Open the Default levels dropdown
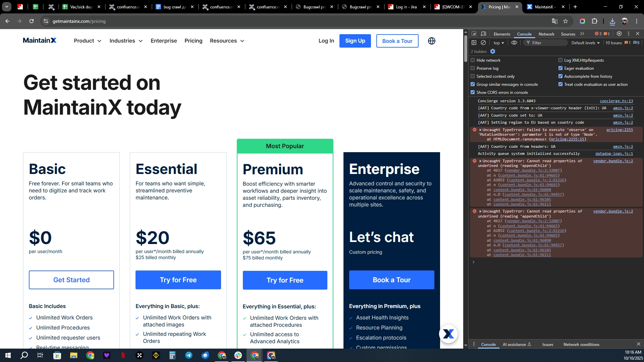This screenshot has width=644, height=362. [585, 43]
